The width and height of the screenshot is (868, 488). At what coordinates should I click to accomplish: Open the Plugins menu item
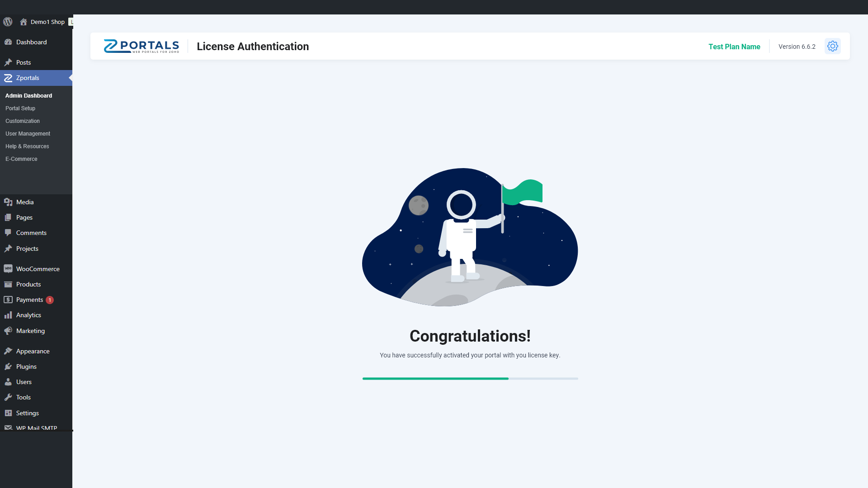(26, 366)
